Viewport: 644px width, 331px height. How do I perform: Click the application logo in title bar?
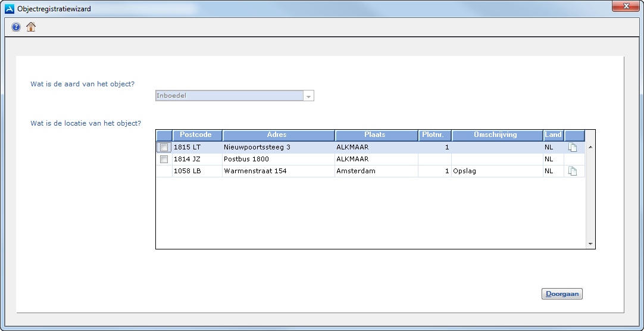click(10, 9)
